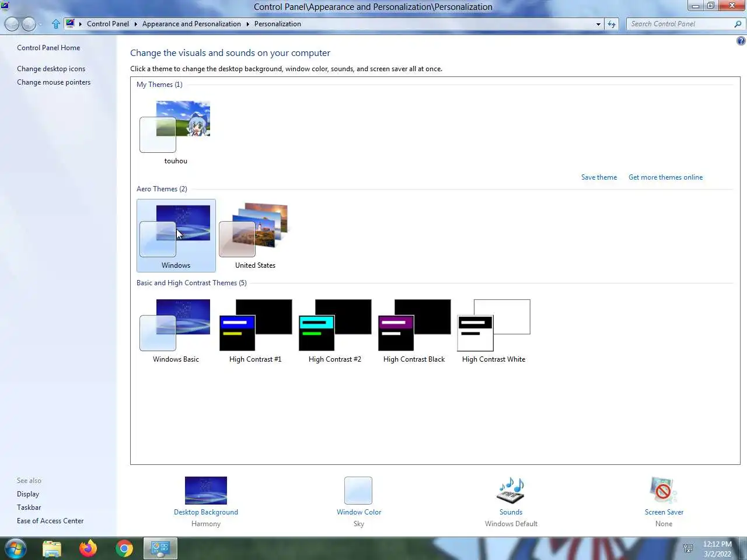Click the window title bar icon
Viewport: 747px width, 560px height.
tap(5, 6)
